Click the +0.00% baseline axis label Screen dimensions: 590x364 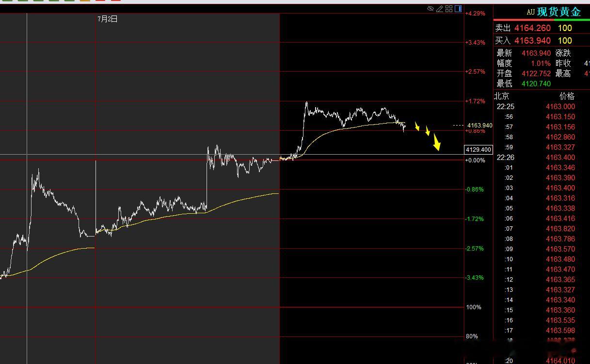(475, 160)
